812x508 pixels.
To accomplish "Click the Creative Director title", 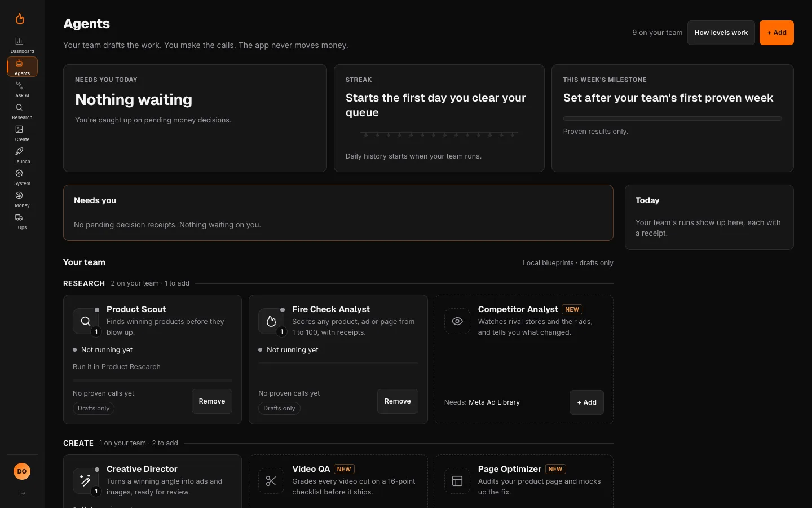I will (x=142, y=469).
